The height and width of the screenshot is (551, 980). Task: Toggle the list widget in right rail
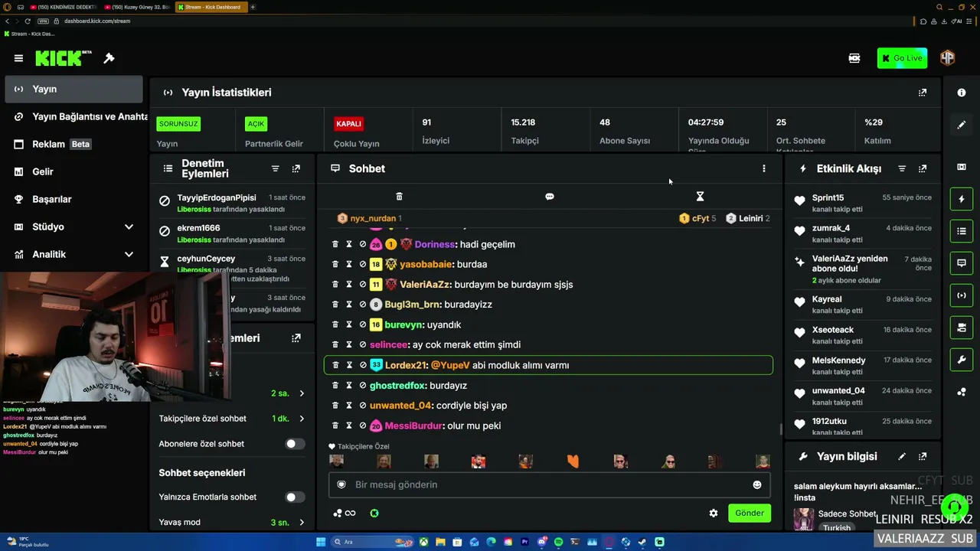[x=962, y=231]
